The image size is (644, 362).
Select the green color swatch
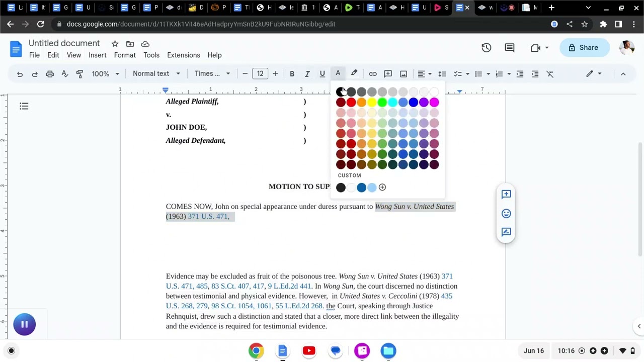click(x=382, y=103)
